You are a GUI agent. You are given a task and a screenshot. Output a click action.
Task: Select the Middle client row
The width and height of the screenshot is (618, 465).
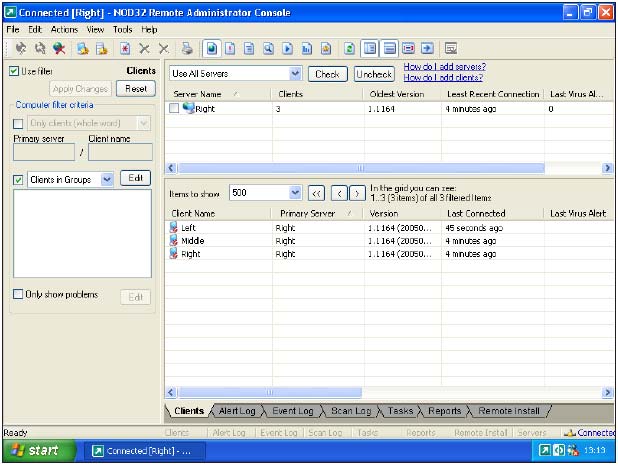click(388, 241)
